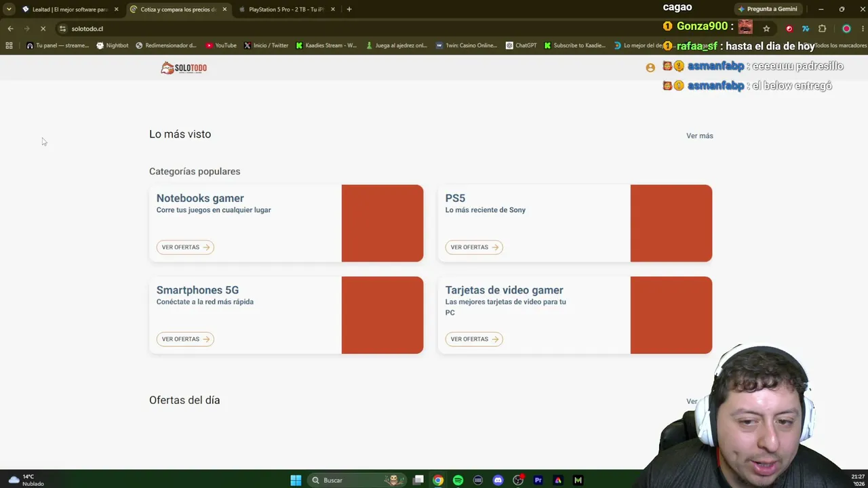Screen dimensions: 868x488
Task: Open the Tarjetas de video gamer image
Action: pyautogui.click(x=671, y=315)
